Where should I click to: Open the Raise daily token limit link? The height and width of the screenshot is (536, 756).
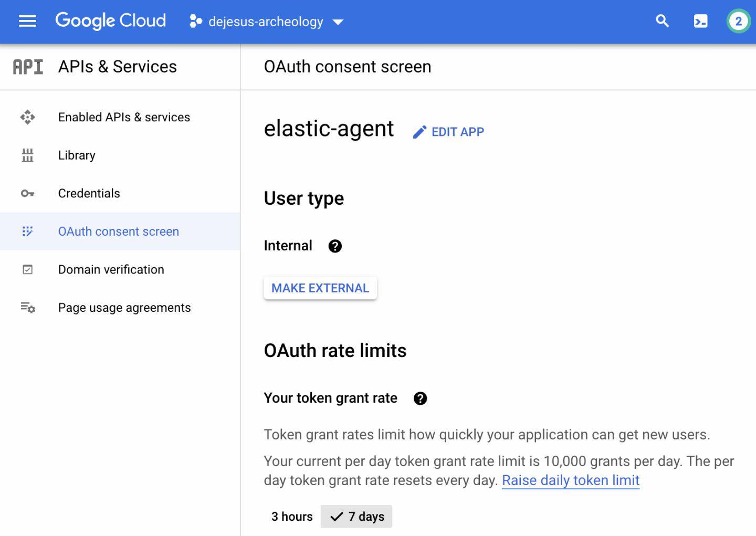point(571,480)
